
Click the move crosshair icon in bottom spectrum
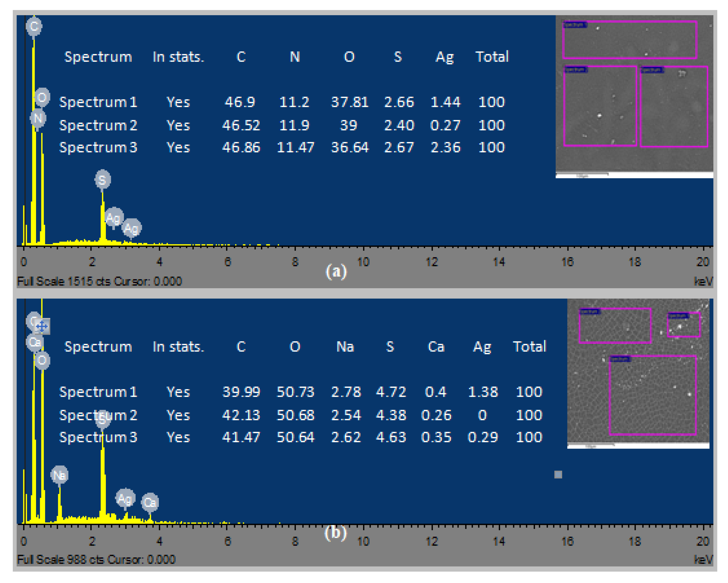coord(42,326)
